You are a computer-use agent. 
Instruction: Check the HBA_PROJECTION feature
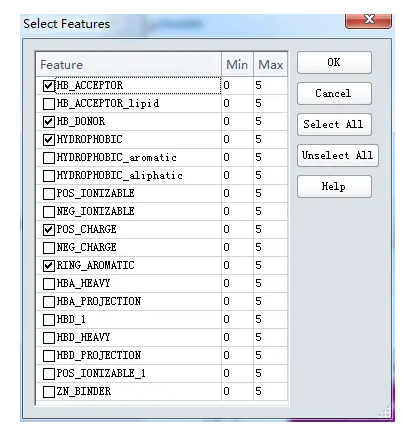pos(49,302)
